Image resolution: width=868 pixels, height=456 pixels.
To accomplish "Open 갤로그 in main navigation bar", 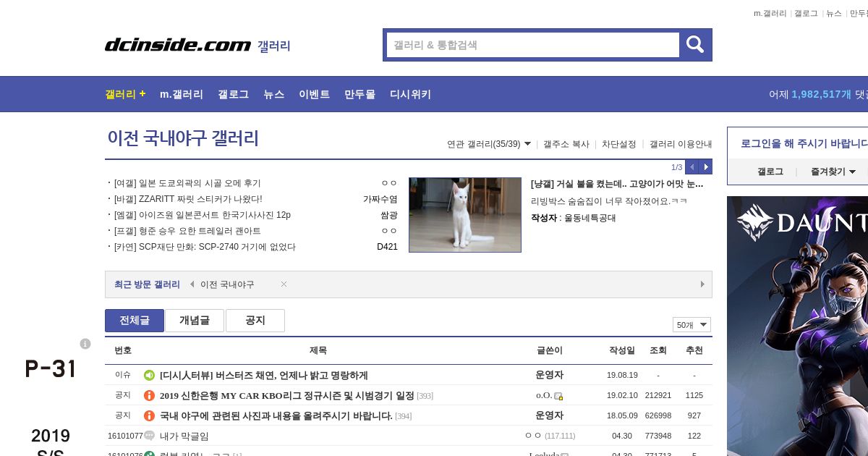I will point(233,94).
